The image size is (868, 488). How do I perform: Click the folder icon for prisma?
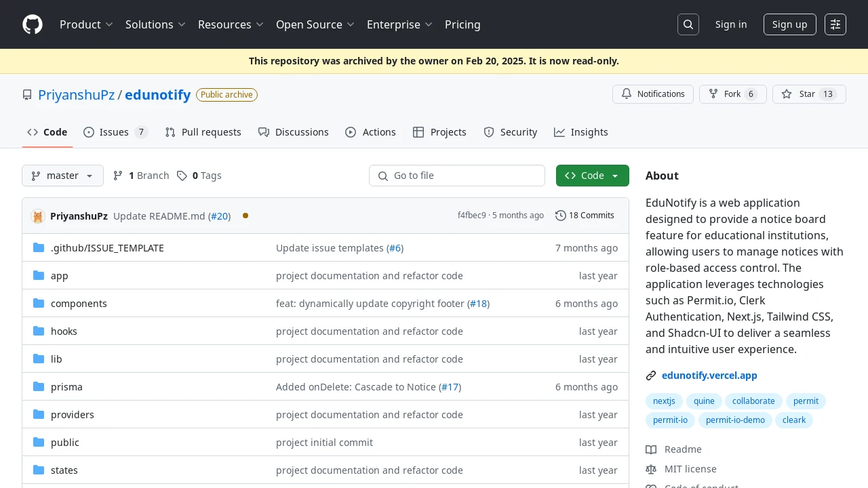tap(39, 386)
